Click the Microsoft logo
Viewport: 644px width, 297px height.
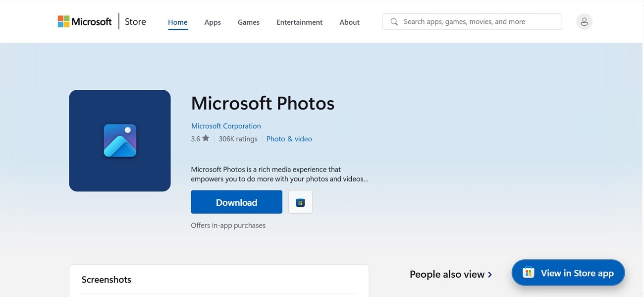tap(85, 22)
